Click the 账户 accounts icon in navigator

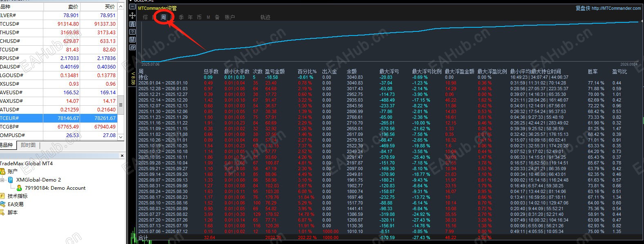pos(3,172)
